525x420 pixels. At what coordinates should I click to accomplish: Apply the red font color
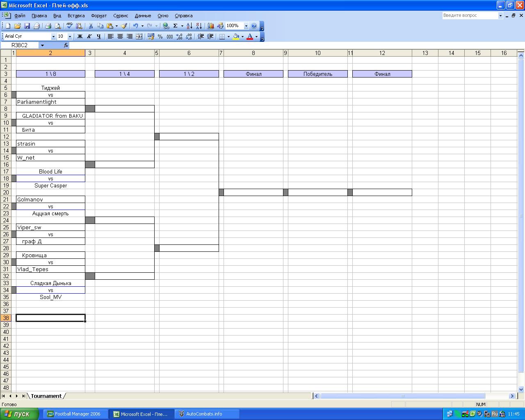click(x=250, y=37)
